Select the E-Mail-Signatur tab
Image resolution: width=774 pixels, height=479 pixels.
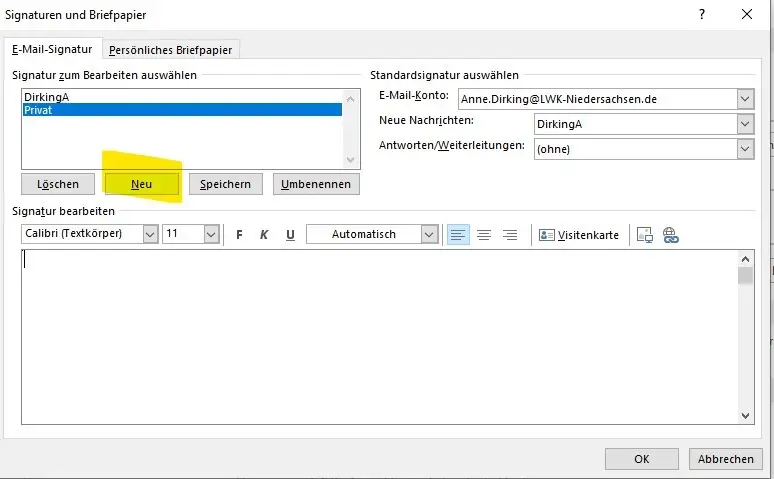[x=52, y=49]
